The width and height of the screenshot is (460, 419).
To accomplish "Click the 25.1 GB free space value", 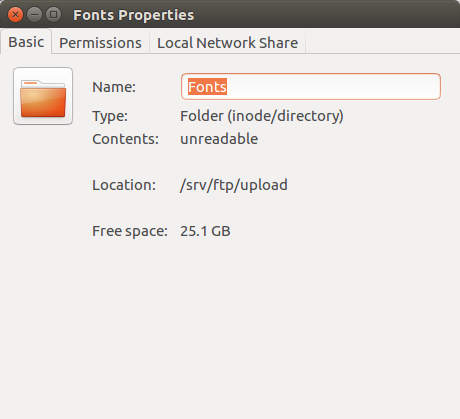I will (x=205, y=231).
